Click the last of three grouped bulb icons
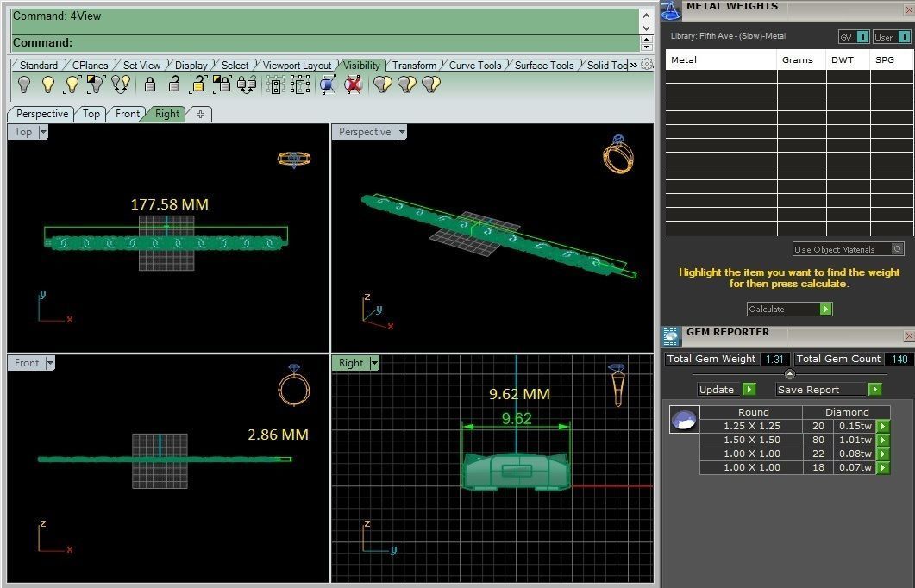Screen dimensions: 915x588 [x=430, y=84]
